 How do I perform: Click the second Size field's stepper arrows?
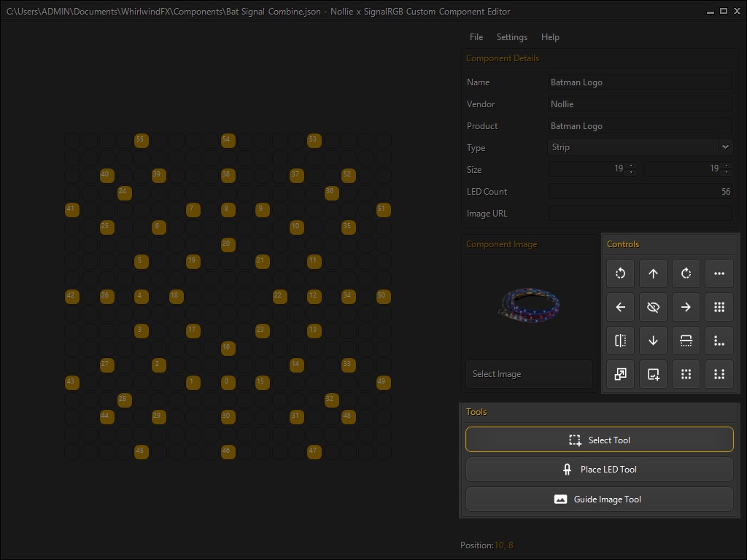pos(727,168)
